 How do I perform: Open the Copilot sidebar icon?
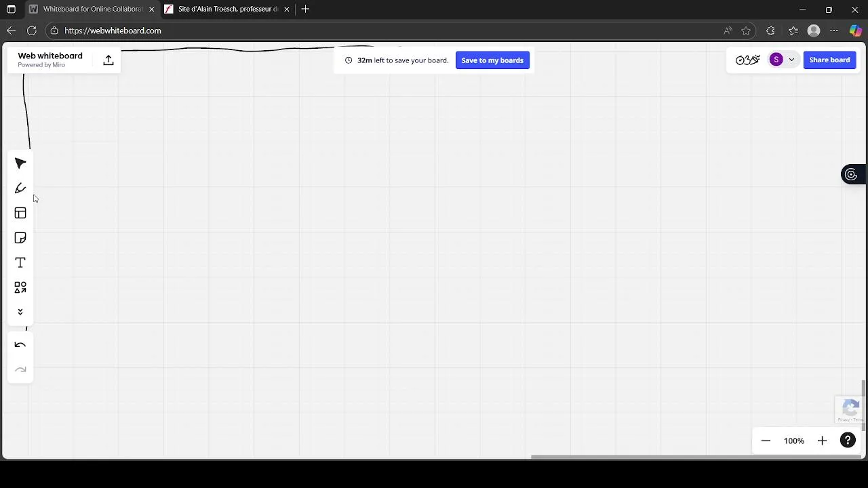point(856,30)
